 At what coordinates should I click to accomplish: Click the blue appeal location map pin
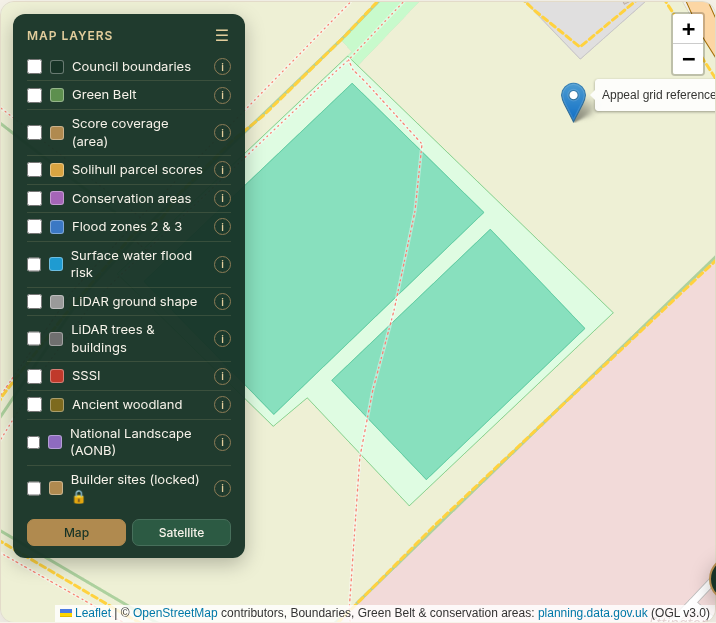(x=574, y=101)
